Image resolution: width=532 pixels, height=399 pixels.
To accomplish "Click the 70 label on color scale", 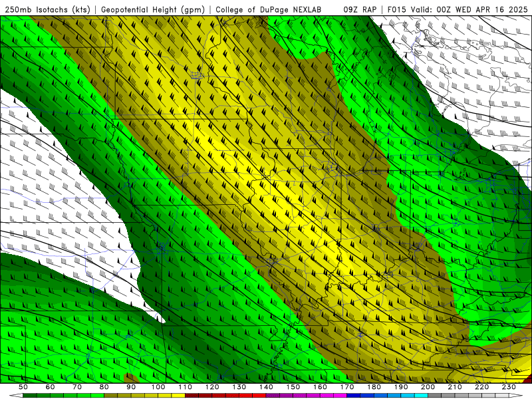I will click(x=77, y=387).
